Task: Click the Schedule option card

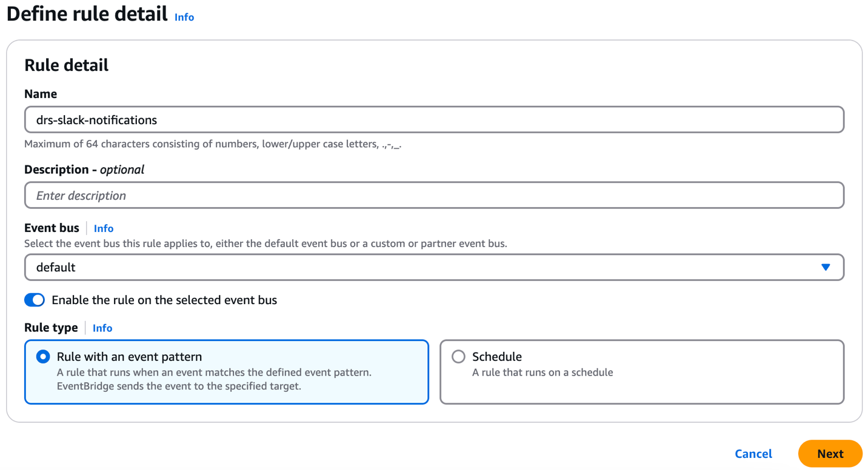Action: point(643,372)
